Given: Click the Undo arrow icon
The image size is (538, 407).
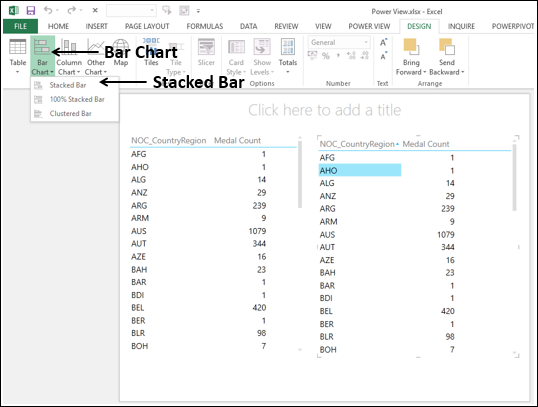Looking at the screenshot, I should pyautogui.click(x=48, y=11).
